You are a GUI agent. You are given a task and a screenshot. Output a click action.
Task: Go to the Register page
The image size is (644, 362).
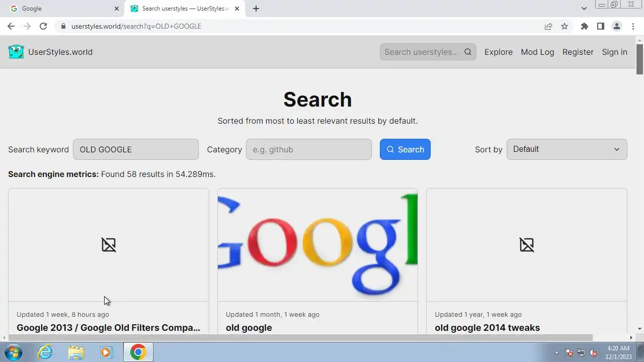[x=578, y=52]
